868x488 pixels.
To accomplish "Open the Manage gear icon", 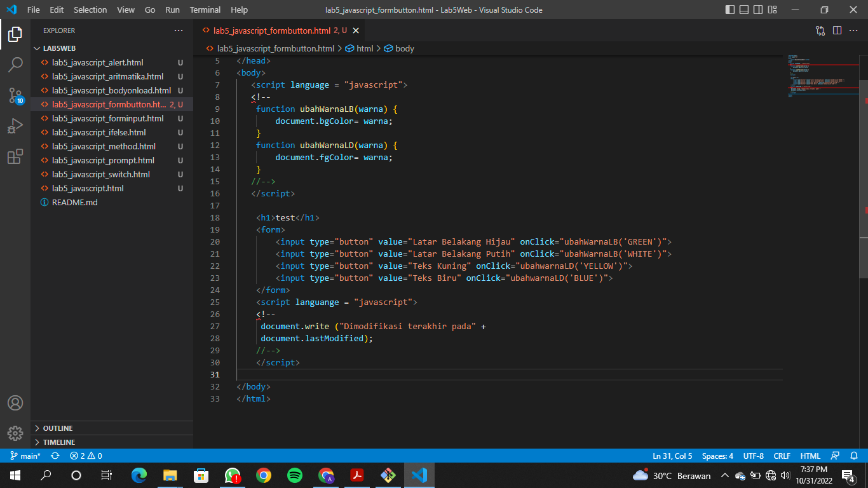I will (15, 433).
